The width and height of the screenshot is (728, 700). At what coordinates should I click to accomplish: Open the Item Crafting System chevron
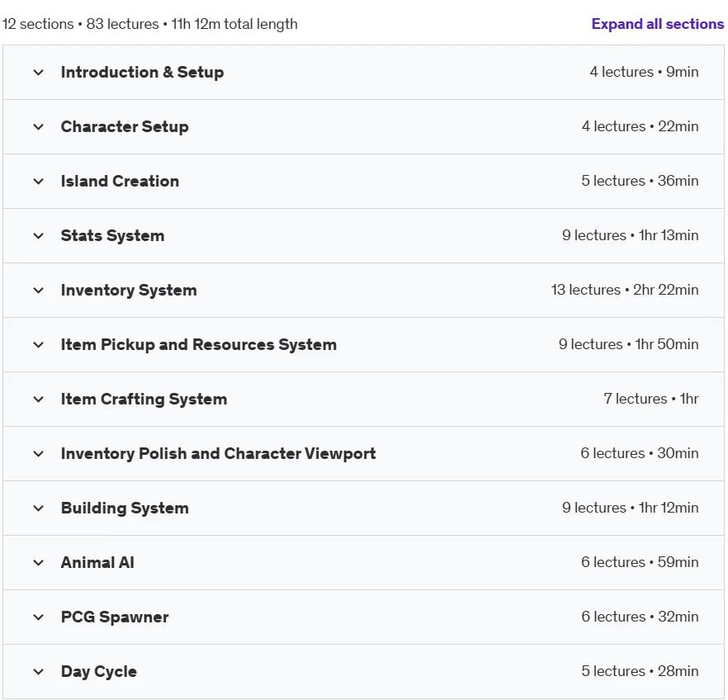[39, 400]
